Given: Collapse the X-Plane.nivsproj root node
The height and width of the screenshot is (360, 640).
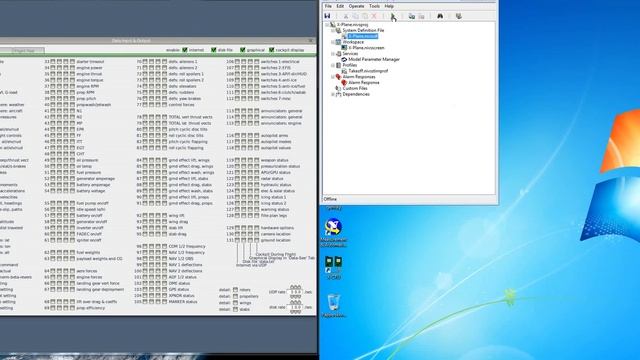Looking at the screenshot, I should [x=327, y=24].
